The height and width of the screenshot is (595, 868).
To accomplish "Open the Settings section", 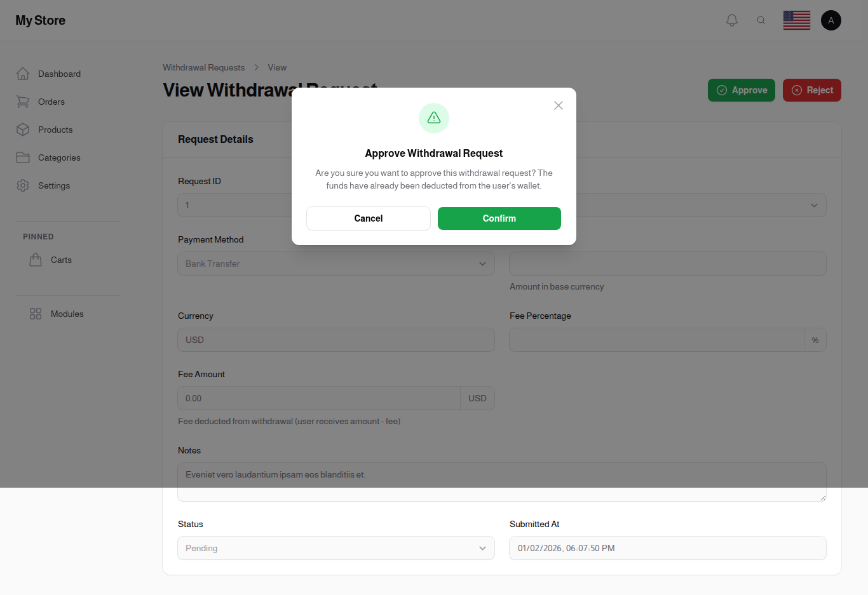I will coord(53,185).
